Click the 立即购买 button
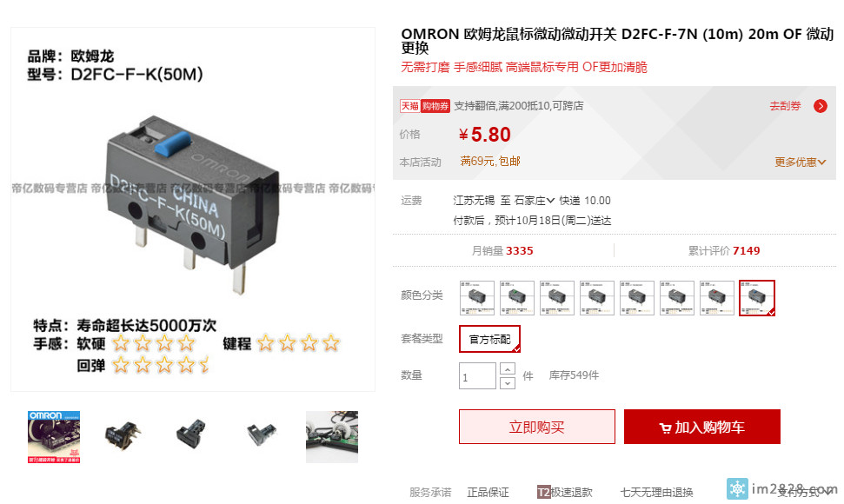The image size is (844, 504). [536, 427]
